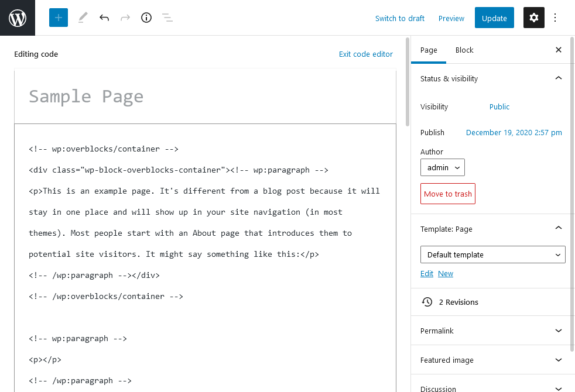
Task: Click the template New link
Action: pyautogui.click(x=446, y=274)
